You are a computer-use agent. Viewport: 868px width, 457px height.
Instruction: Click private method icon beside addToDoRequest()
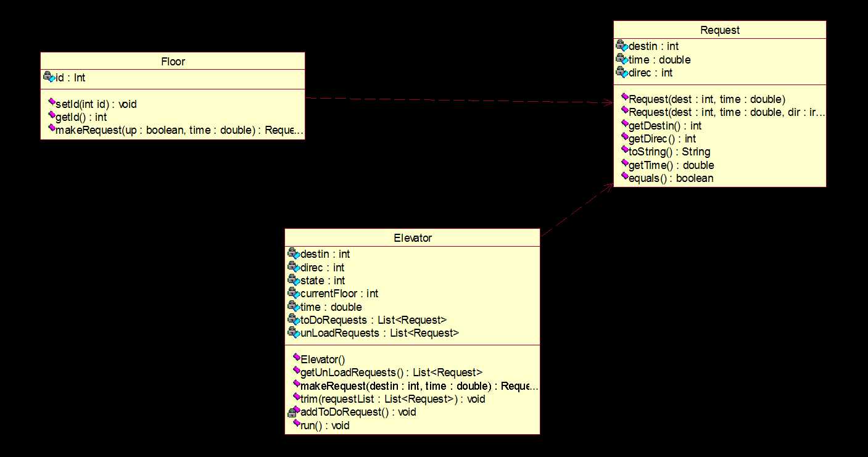point(294,411)
